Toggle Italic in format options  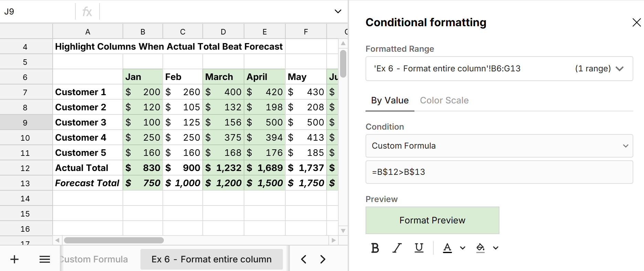click(397, 248)
